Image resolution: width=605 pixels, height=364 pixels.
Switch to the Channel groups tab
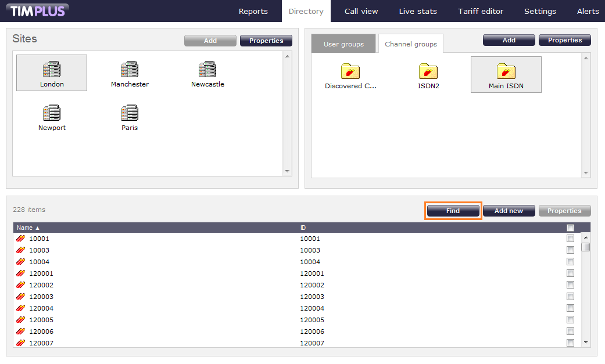tap(411, 44)
